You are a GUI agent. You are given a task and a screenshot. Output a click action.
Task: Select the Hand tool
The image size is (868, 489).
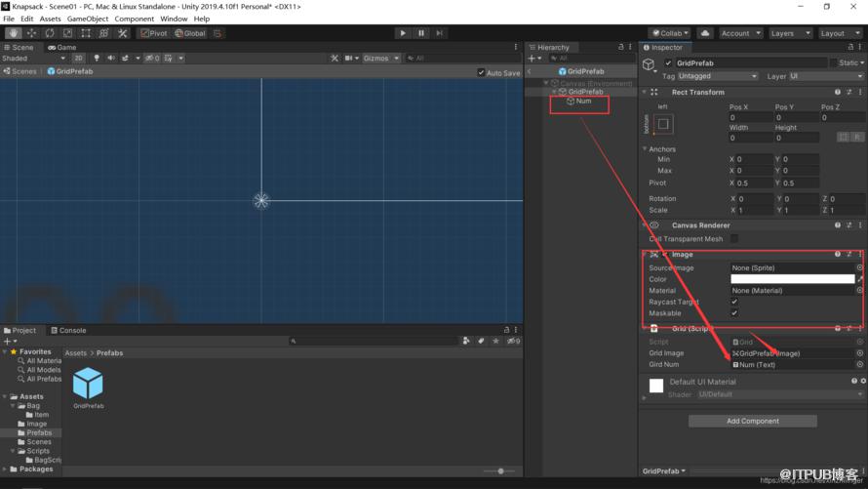14,33
